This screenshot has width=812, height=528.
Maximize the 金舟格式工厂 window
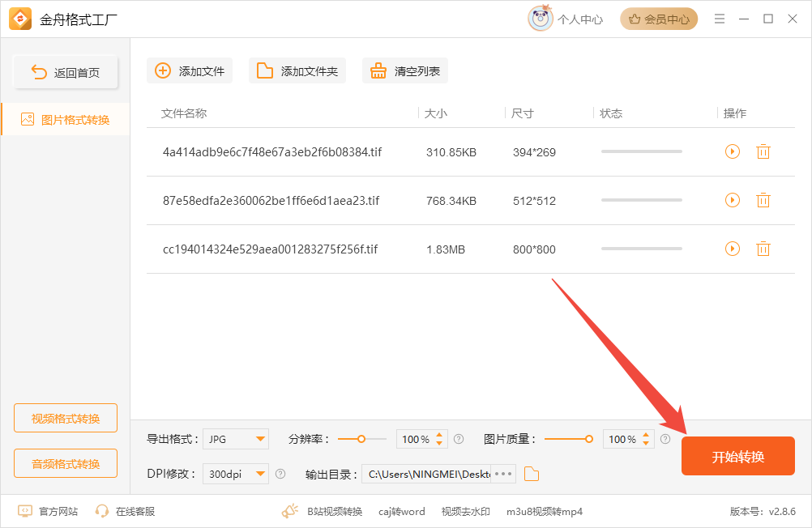click(x=768, y=19)
